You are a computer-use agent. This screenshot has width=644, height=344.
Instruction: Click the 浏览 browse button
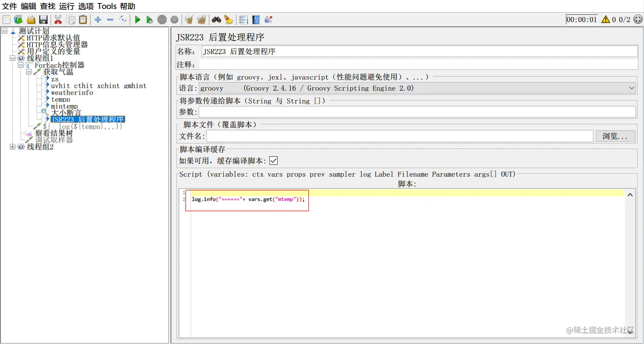click(x=615, y=136)
